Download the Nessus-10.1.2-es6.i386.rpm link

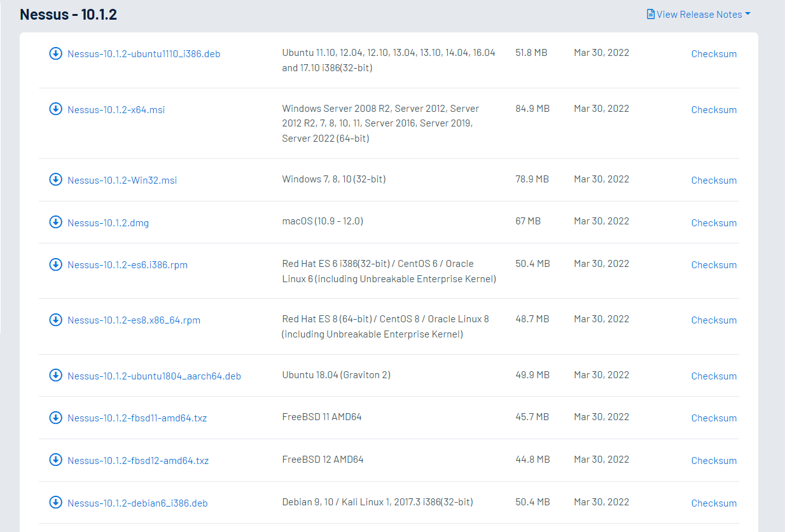point(127,265)
